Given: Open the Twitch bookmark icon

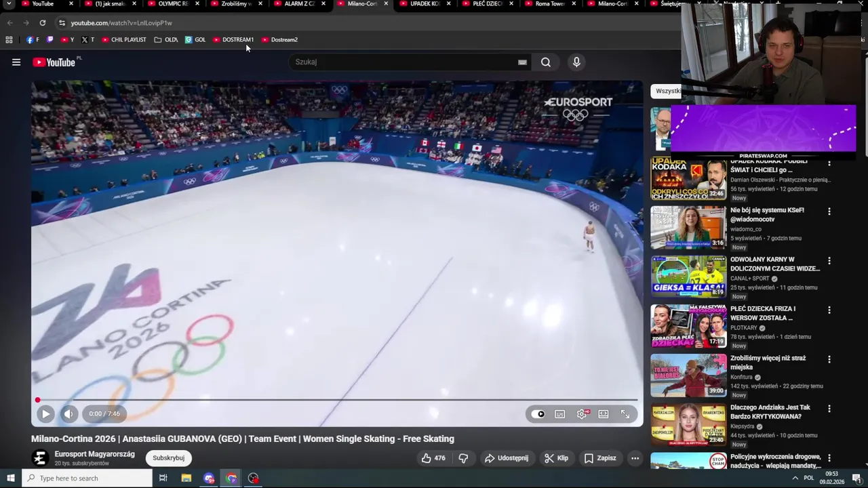Looking at the screenshot, I should pos(50,40).
